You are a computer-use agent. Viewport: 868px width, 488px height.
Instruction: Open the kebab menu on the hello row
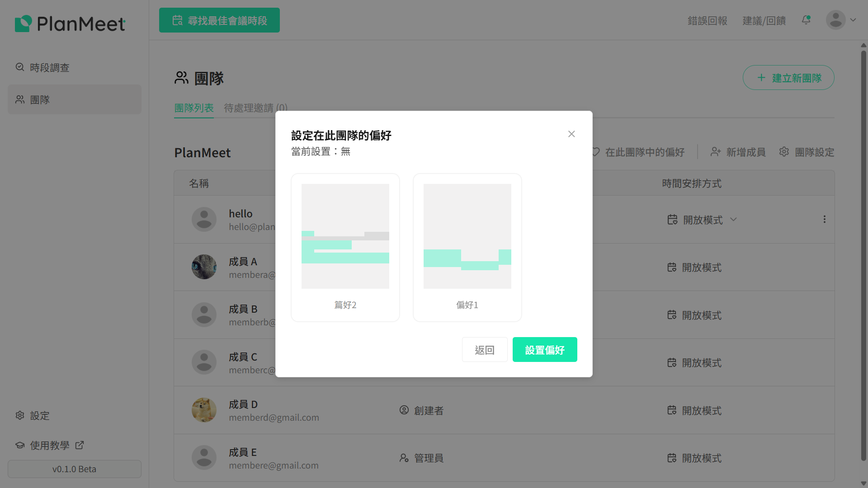pos(825,219)
